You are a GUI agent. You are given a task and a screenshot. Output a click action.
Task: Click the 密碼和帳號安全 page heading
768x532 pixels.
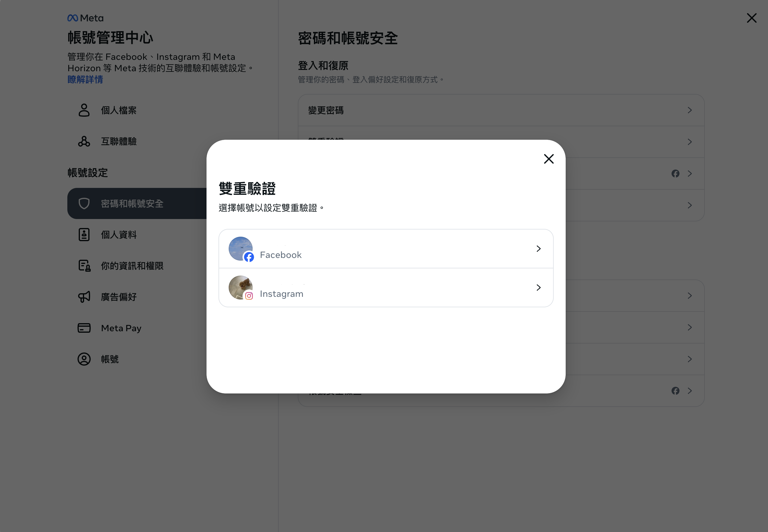point(348,38)
